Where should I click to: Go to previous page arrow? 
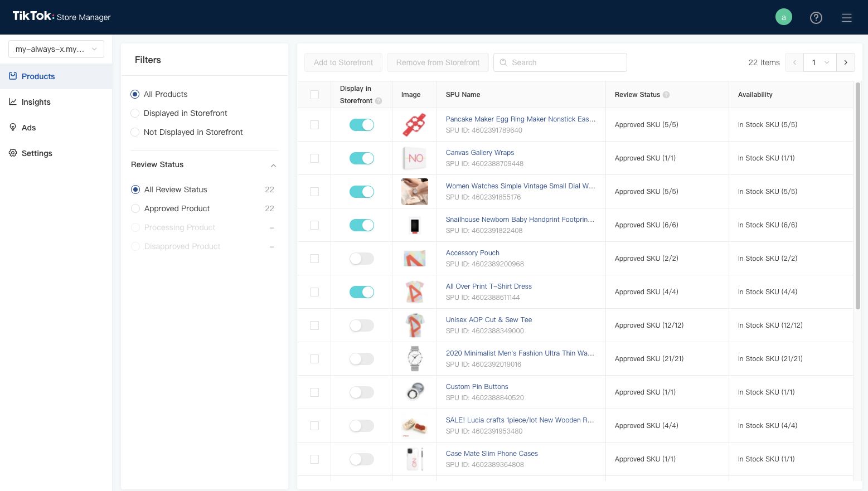point(794,62)
